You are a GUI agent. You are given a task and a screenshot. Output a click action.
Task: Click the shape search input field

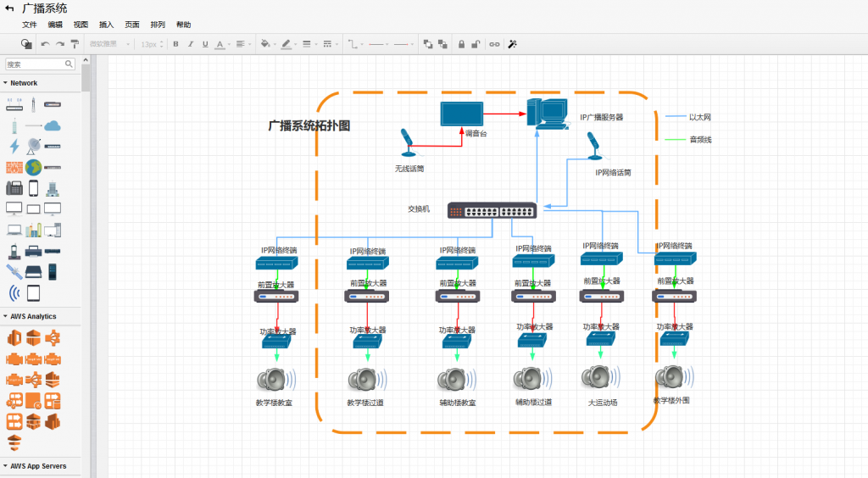34,64
